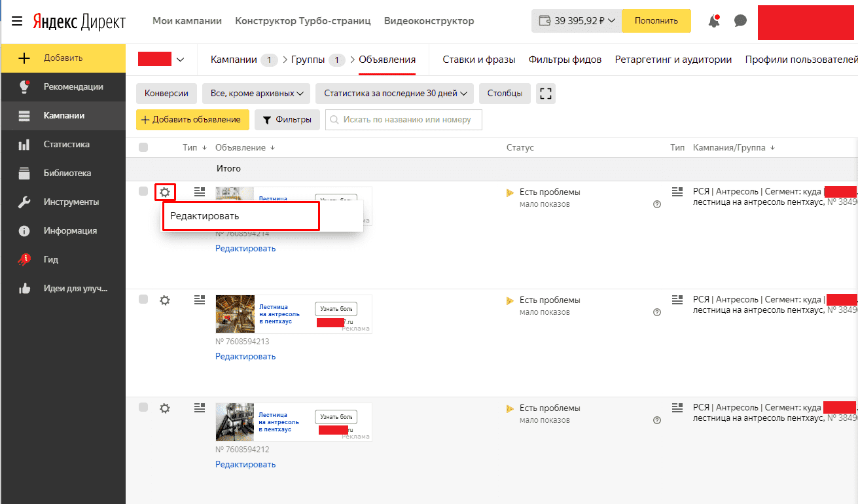Click Редактировать link under ad № 7608594213
The height and width of the screenshot is (504, 858).
pos(245,357)
